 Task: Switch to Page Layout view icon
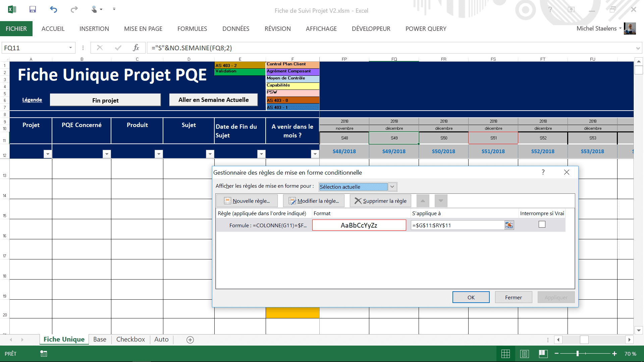coord(524,354)
